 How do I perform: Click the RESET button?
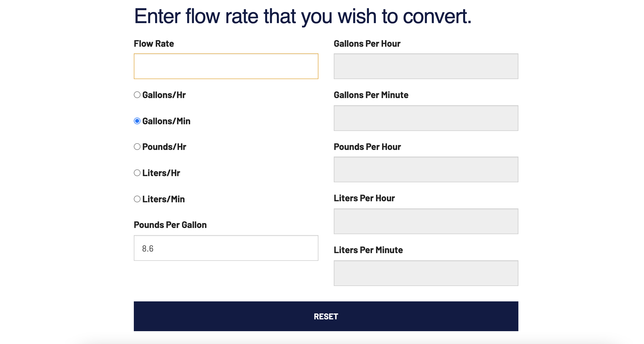(x=326, y=317)
